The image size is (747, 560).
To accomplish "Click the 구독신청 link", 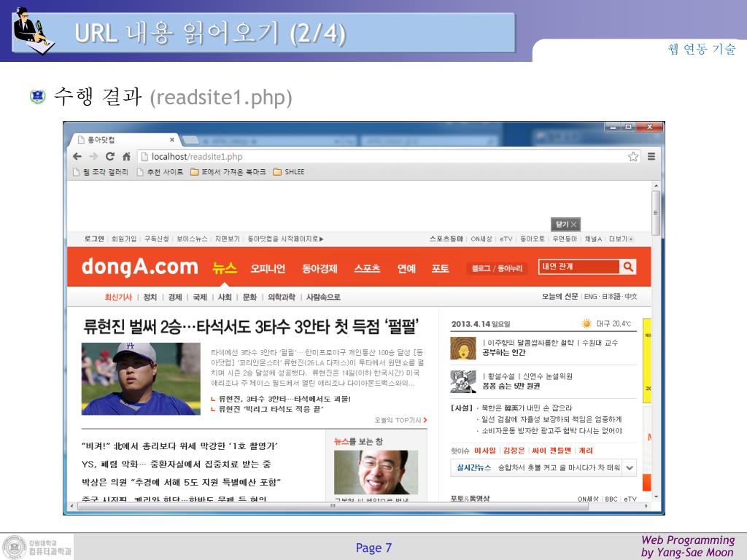I will tap(156, 239).
